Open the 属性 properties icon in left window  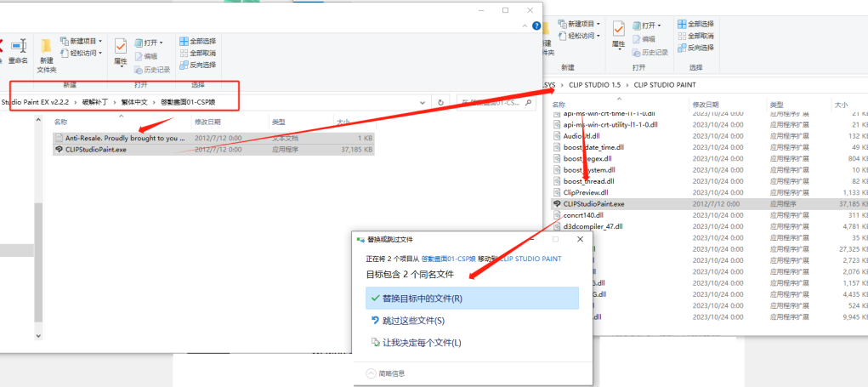pyautogui.click(x=120, y=50)
